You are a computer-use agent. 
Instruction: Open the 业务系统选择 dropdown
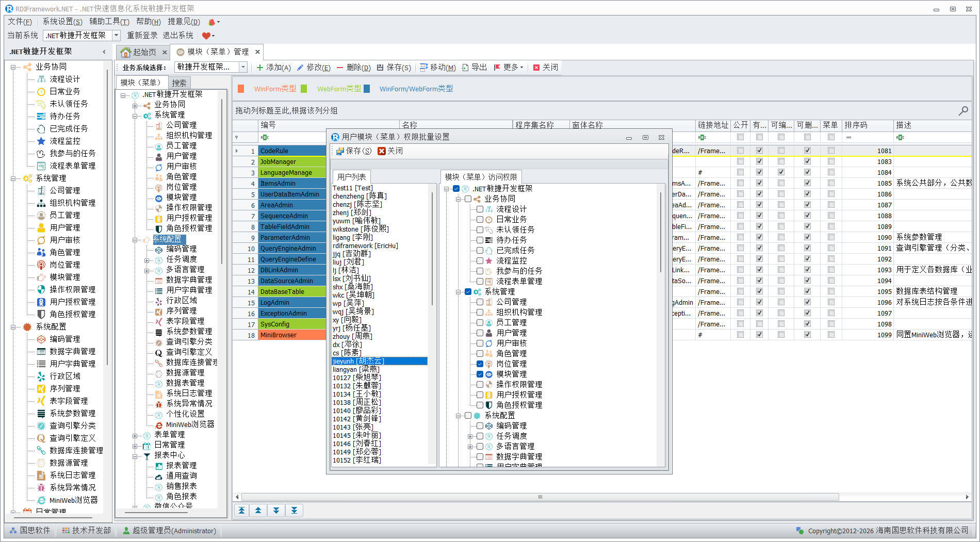pyautogui.click(x=243, y=67)
